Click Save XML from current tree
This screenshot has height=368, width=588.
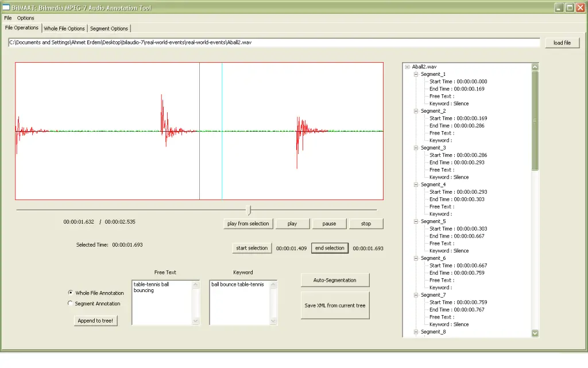(335, 305)
